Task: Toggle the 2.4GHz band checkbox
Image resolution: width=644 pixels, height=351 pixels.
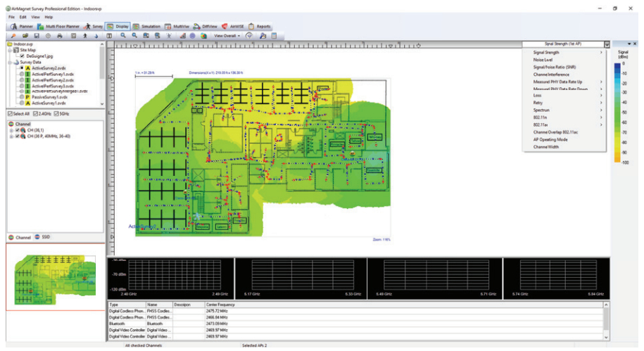Action: click(35, 114)
